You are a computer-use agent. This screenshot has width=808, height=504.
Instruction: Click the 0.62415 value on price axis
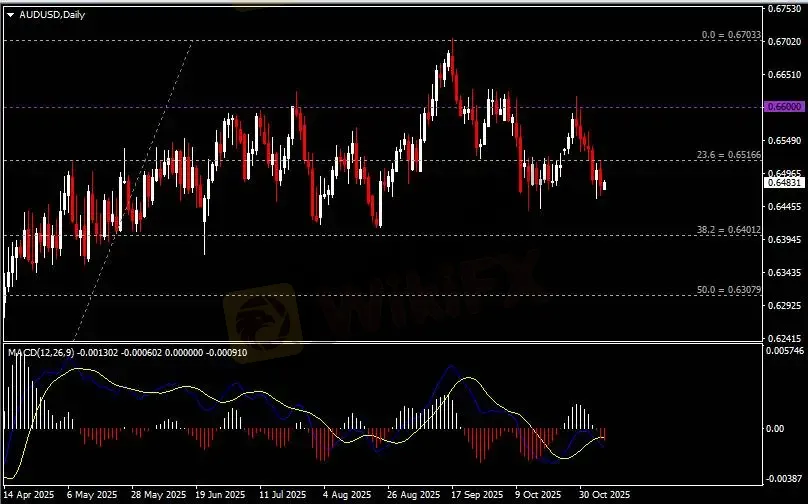click(x=782, y=338)
